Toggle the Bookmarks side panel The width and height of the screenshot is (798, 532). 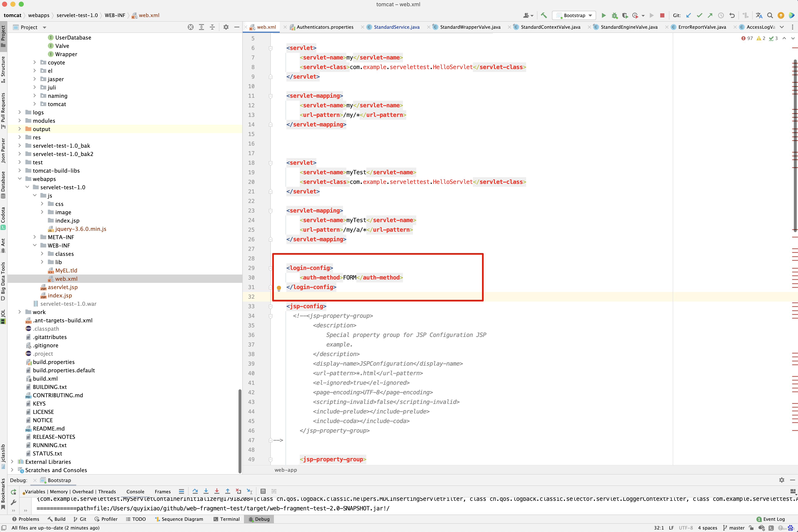[x=3, y=494]
